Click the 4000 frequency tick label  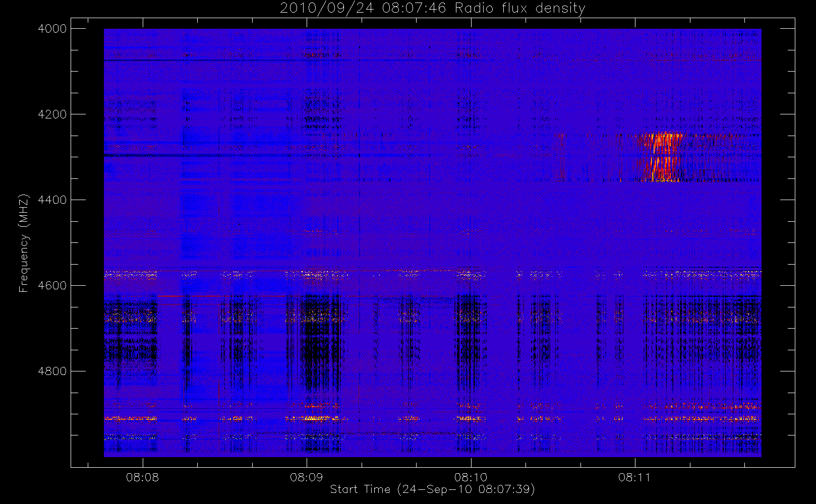[x=52, y=29]
